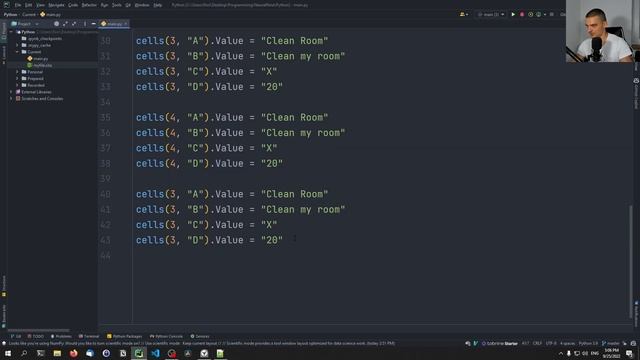The width and height of the screenshot is (640, 360).
Task: Open Windows notification center icon
Action: click(629, 353)
